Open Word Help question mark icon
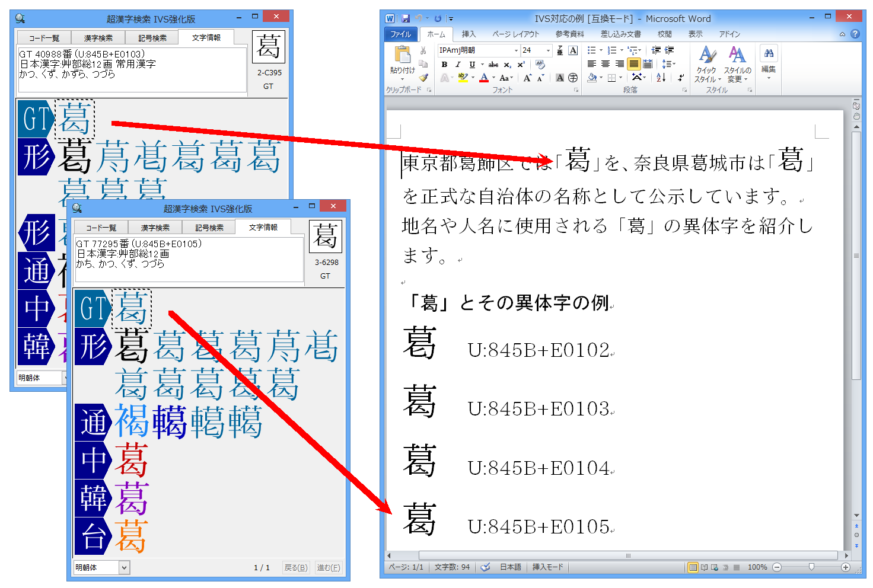 (x=855, y=34)
